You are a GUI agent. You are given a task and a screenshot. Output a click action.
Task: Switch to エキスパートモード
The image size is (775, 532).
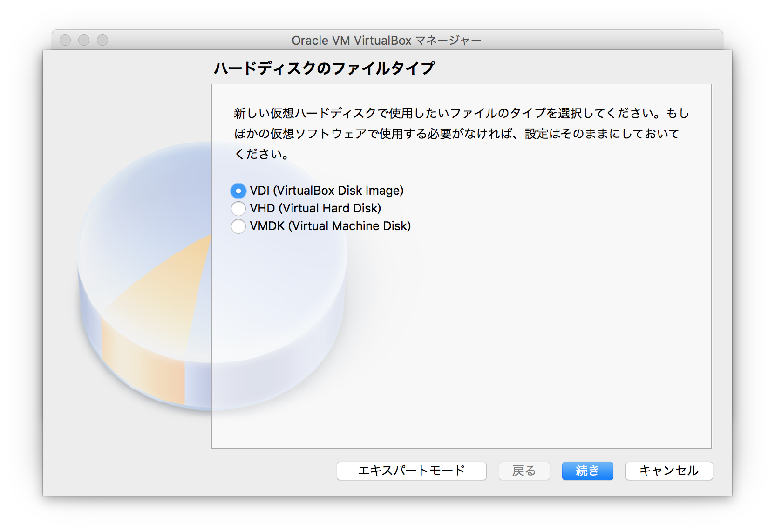point(411,471)
